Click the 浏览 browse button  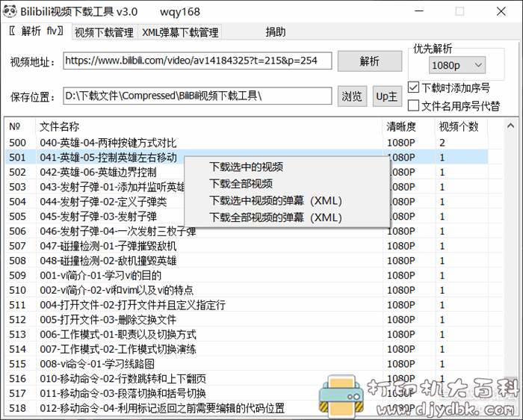[x=352, y=96]
